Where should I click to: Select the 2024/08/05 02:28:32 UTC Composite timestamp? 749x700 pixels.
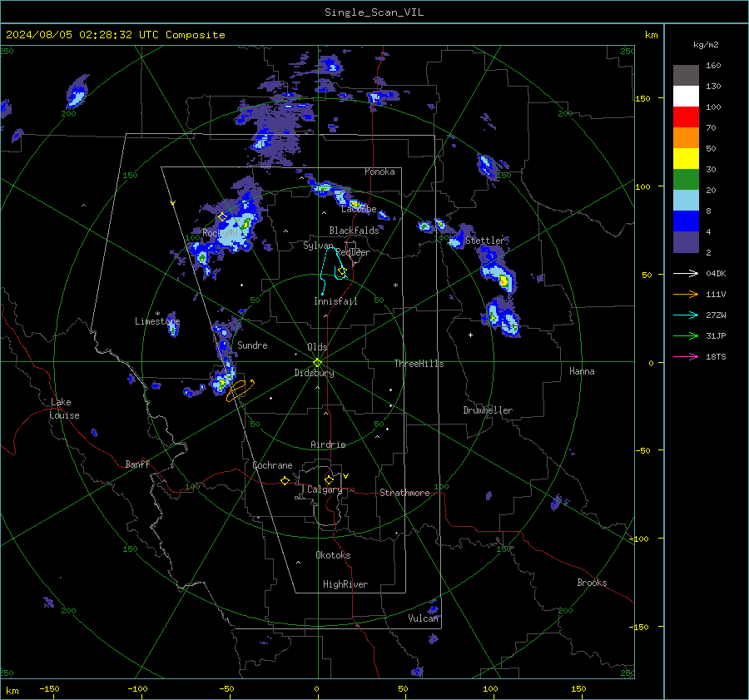115,35
